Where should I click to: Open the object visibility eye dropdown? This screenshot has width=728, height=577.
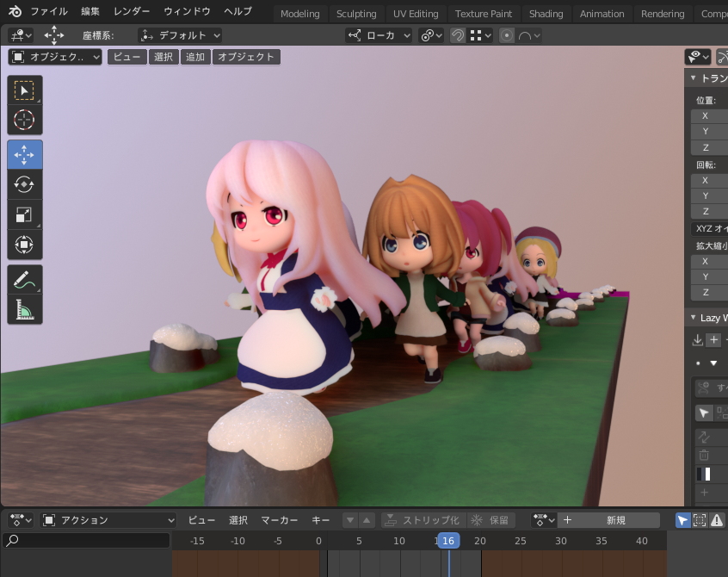pyautogui.click(x=698, y=57)
